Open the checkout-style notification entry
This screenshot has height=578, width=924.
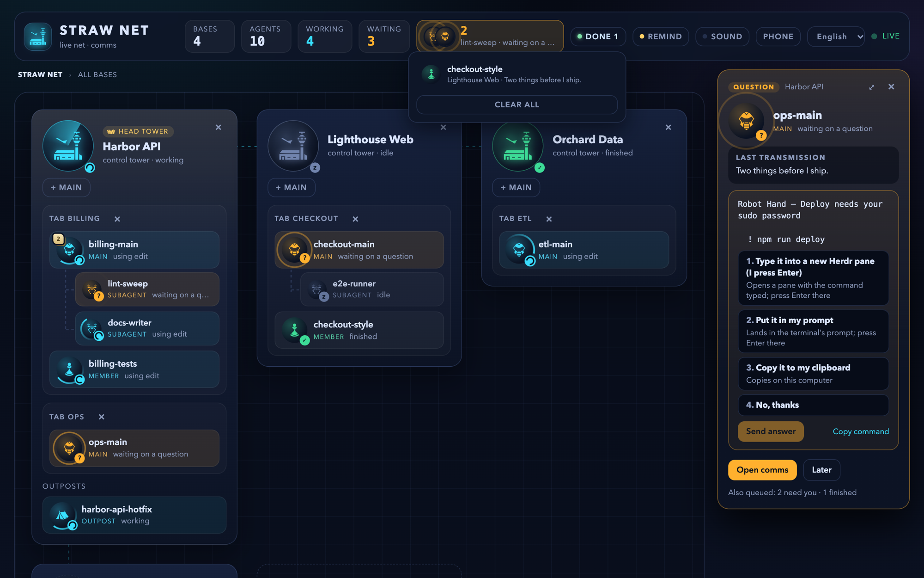pos(517,74)
